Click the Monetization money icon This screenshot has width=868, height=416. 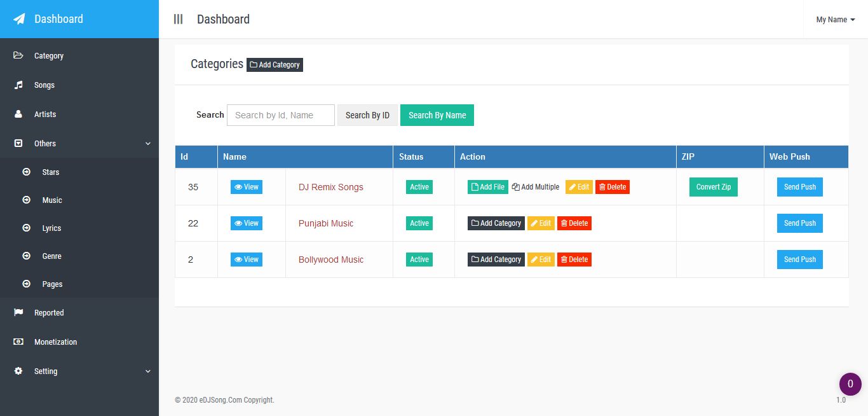tap(18, 342)
